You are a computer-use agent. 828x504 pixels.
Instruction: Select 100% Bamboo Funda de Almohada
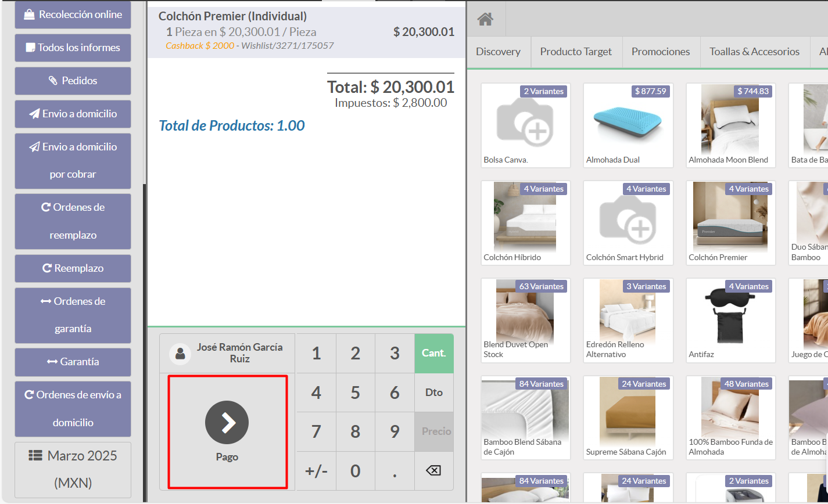[731, 418]
